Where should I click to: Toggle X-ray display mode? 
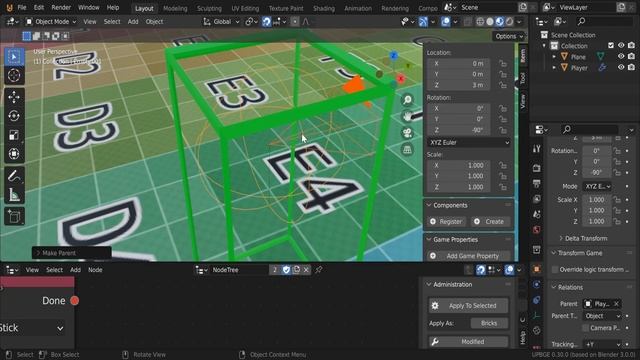(468, 22)
